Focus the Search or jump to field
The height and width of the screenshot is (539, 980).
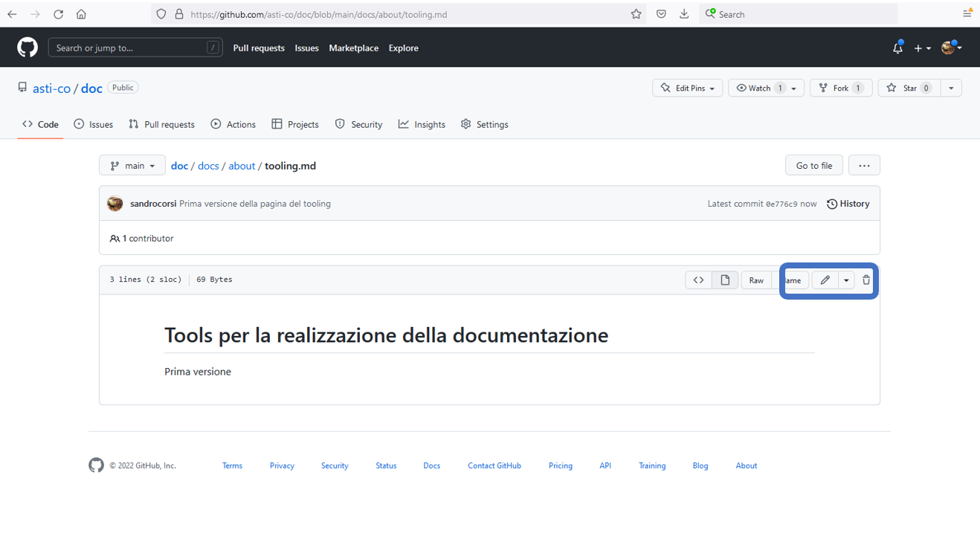(136, 48)
